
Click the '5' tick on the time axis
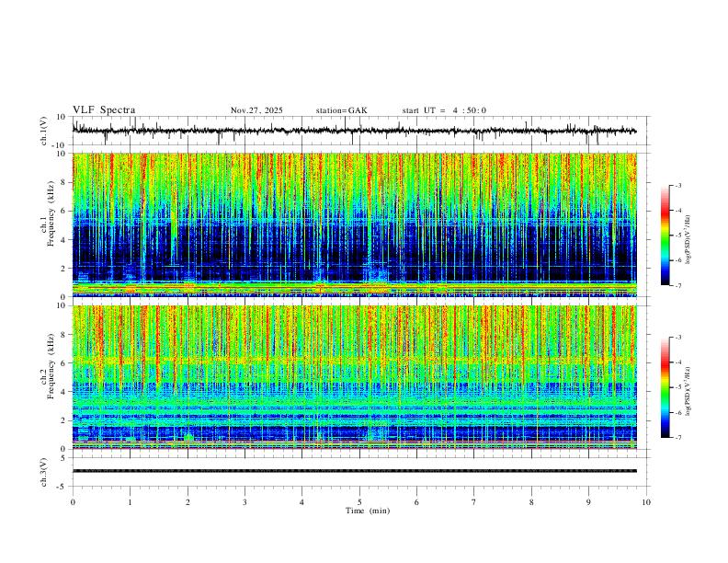[x=359, y=502]
